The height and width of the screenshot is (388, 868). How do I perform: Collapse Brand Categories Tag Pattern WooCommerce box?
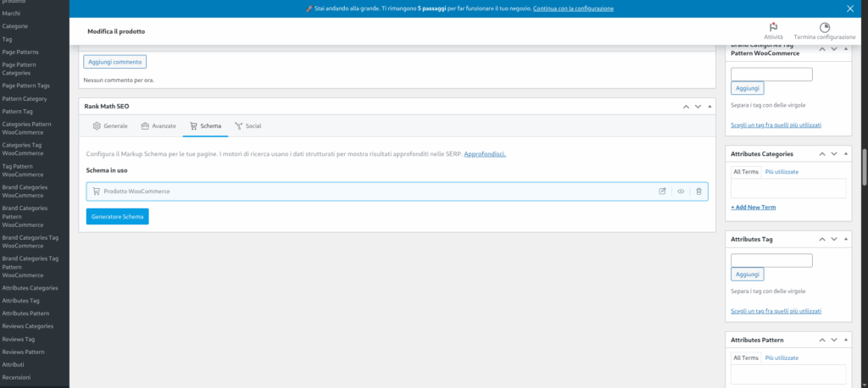846,49
